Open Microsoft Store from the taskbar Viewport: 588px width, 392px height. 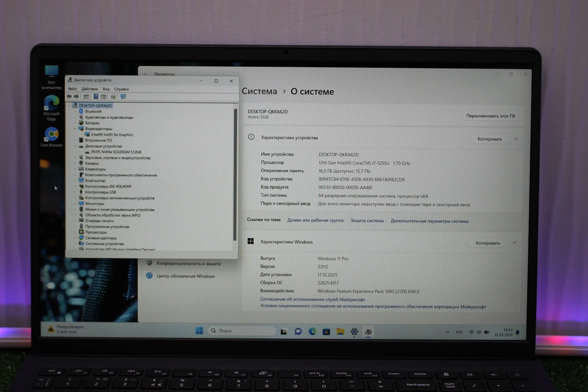pyautogui.click(x=326, y=331)
